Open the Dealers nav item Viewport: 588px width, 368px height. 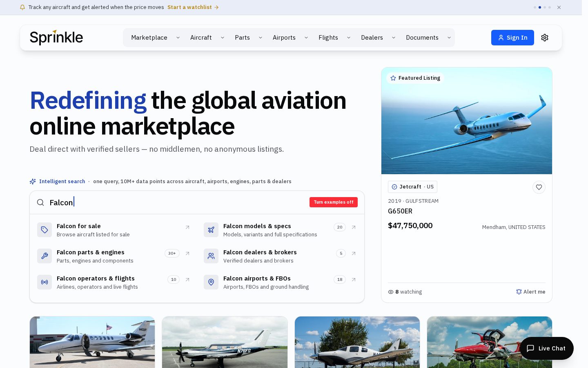(x=372, y=38)
